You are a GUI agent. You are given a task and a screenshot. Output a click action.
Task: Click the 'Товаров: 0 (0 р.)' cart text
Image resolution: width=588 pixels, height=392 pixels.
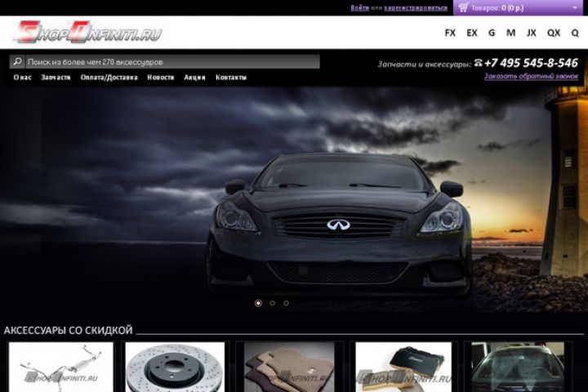[x=497, y=7]
